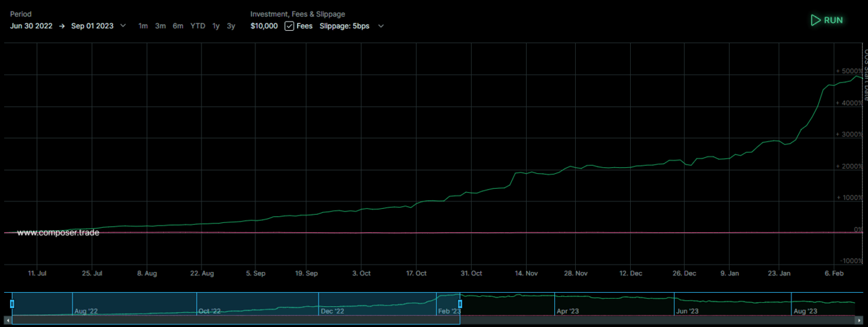
Task: Click the navigator horizontal scrollbar thumb
Action: click(236, 320)
